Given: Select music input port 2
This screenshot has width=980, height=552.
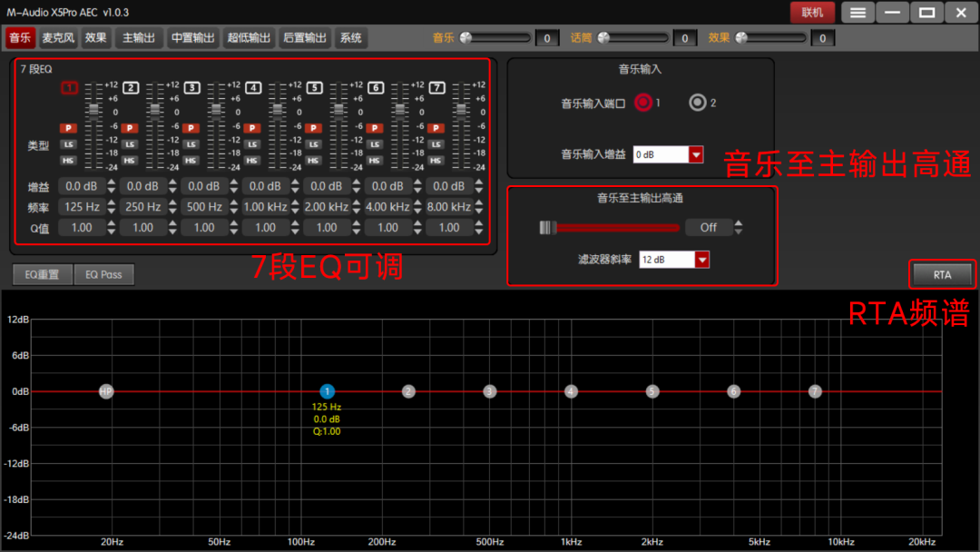Looking at the screenshot, I should (x=698, y=103).
